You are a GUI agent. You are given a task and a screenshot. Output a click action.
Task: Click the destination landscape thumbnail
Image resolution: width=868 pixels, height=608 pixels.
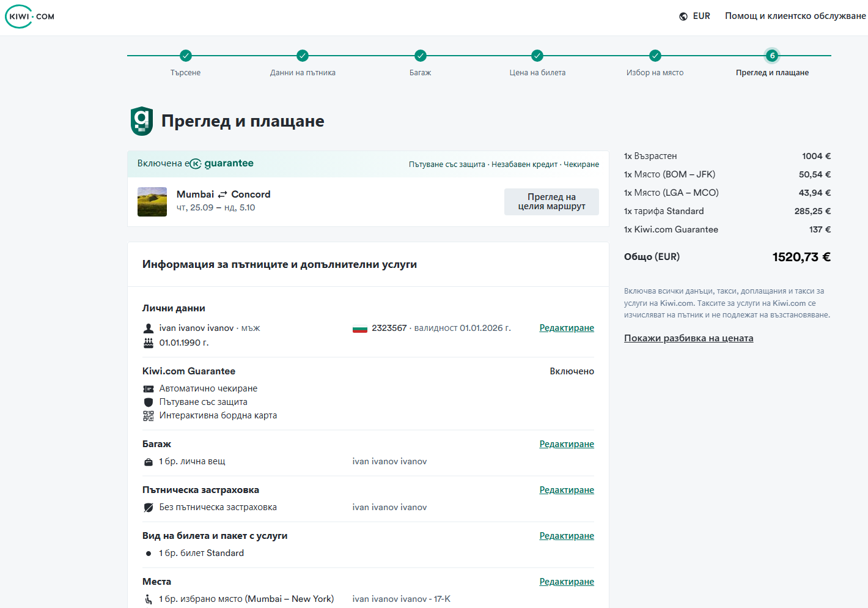tap(152, 202)
